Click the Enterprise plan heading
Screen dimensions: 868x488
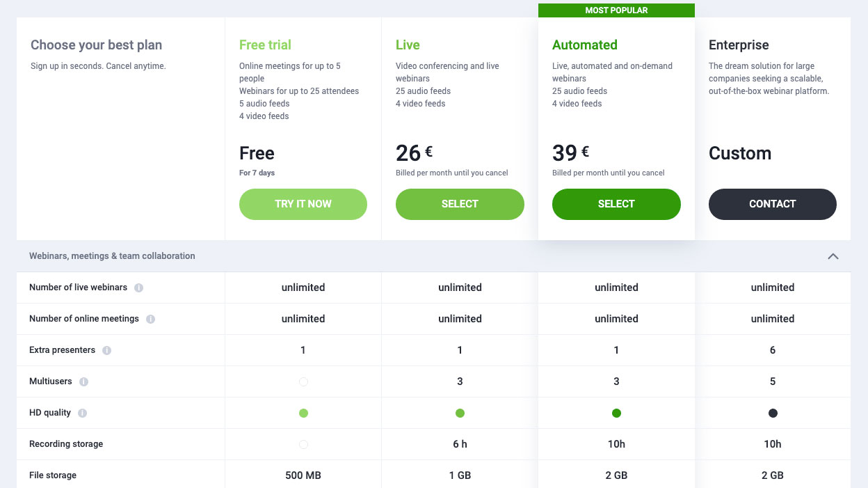[739, 45]
